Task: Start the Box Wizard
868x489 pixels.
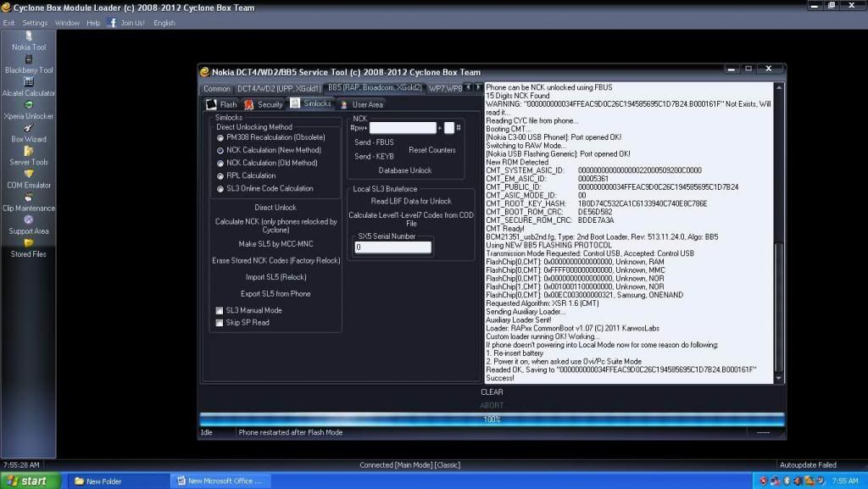Action: 29,128
